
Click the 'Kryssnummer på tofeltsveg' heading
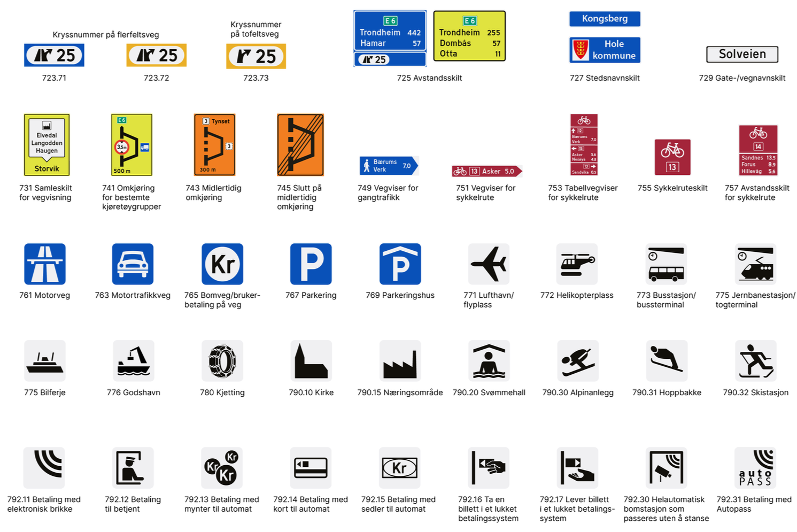256,29
